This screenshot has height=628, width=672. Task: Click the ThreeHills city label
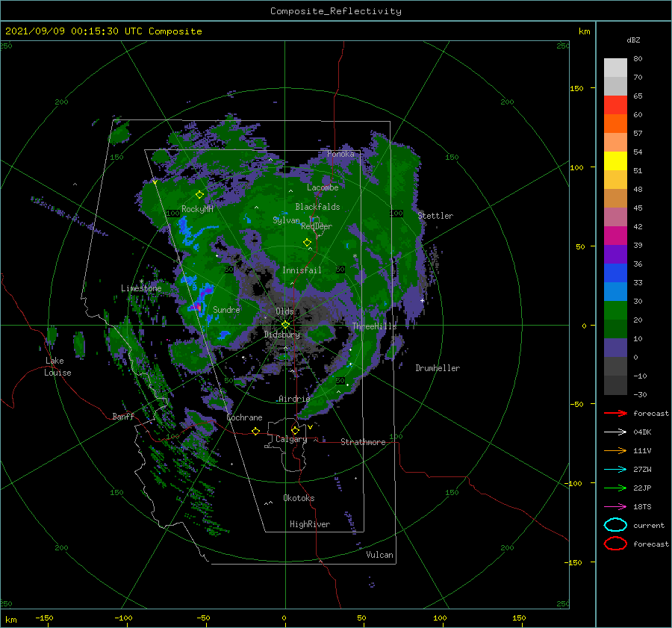tap(374, 326)
